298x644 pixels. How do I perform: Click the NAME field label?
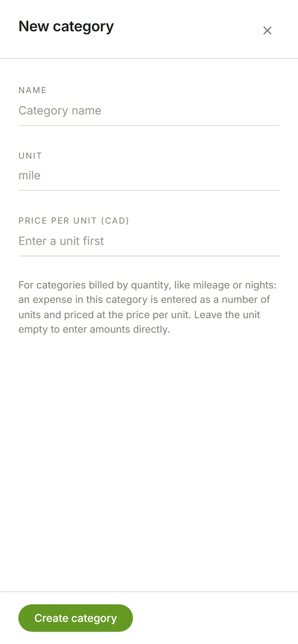[32, 90]
